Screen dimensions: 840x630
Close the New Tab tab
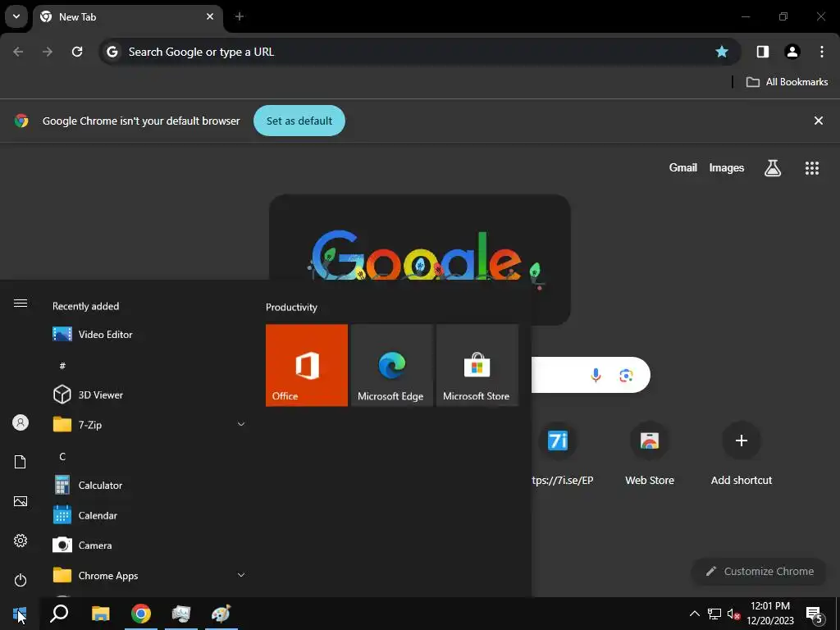click(210, 16)
